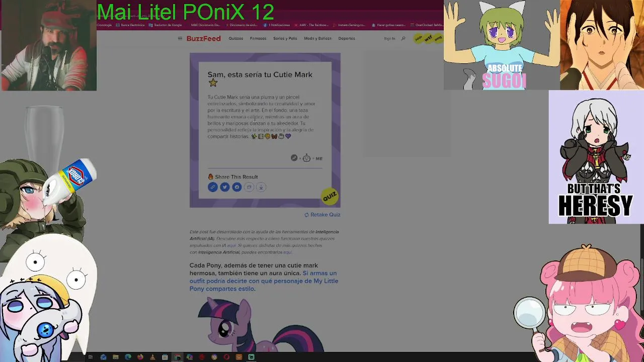This screenshot has height=362, width=644.
Task: Click the 'Share This Result' label
Action: 236,177
